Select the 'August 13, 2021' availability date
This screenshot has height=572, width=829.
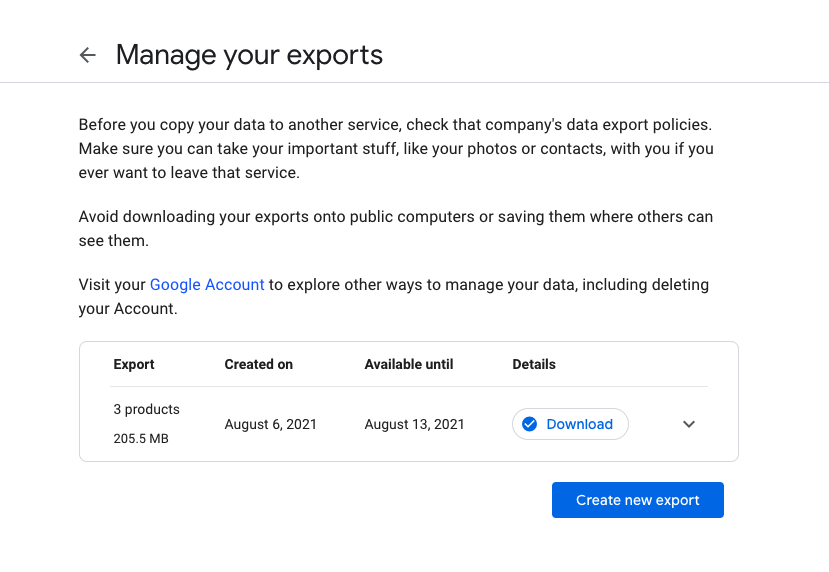coord(414,424)
